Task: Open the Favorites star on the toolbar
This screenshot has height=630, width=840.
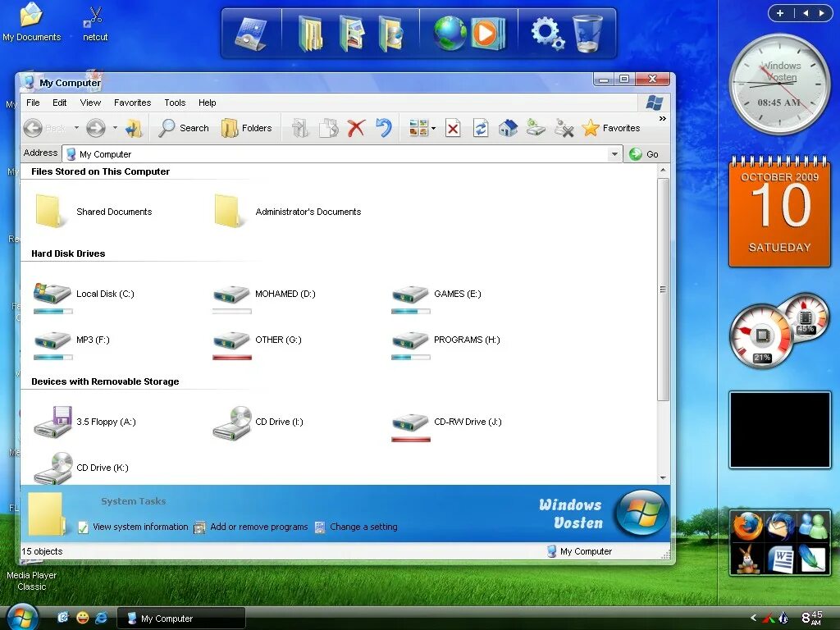Action: (591, 128)
